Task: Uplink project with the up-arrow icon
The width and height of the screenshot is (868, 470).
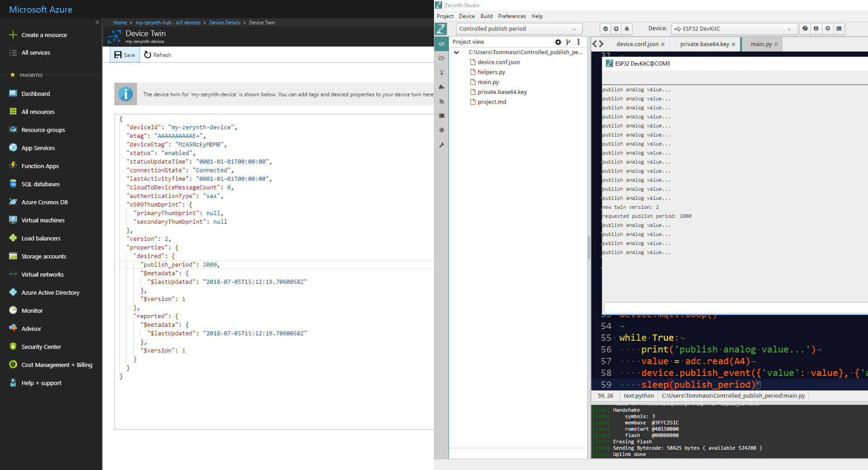Action: tap(616, 28)
